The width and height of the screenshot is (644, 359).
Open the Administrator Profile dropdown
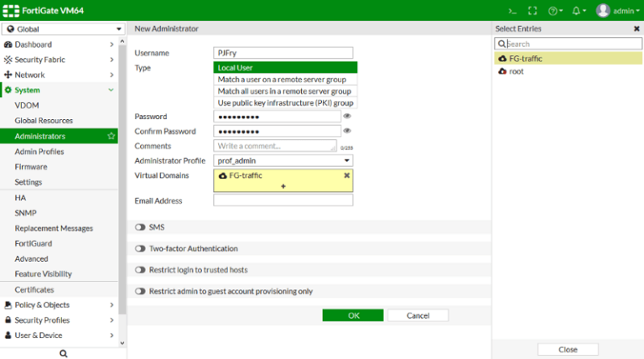[283, 160]
